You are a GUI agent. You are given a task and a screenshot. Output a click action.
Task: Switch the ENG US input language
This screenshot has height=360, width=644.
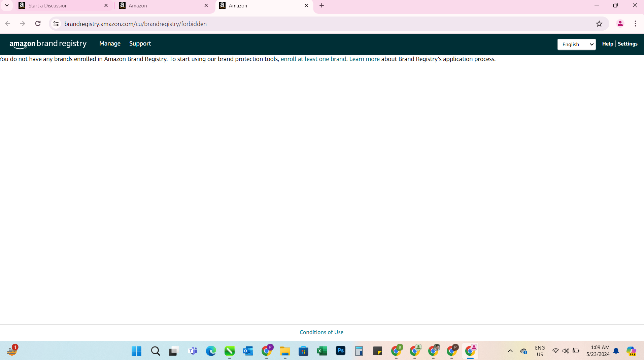(540, 351)
